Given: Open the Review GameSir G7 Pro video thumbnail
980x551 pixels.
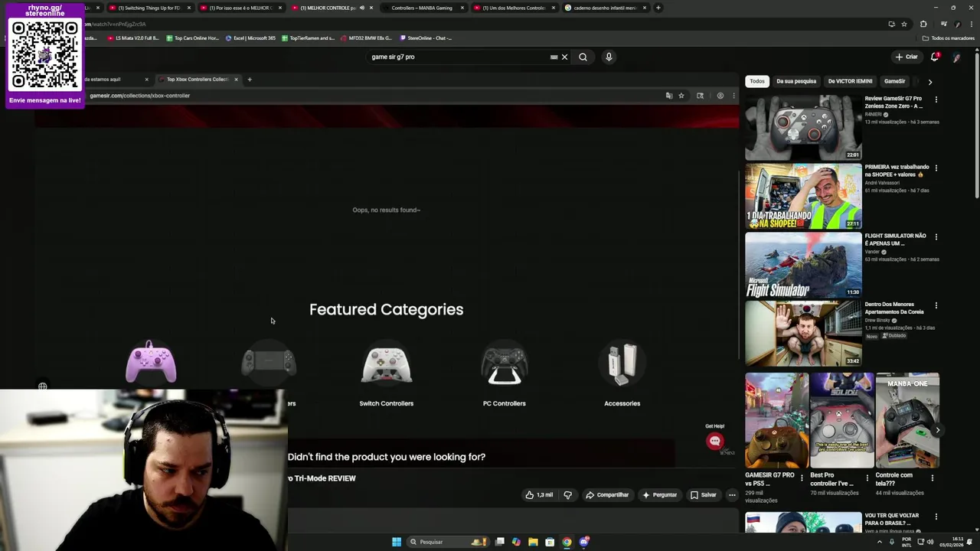Looking at the screenshot, I should [x=803, y=127].
